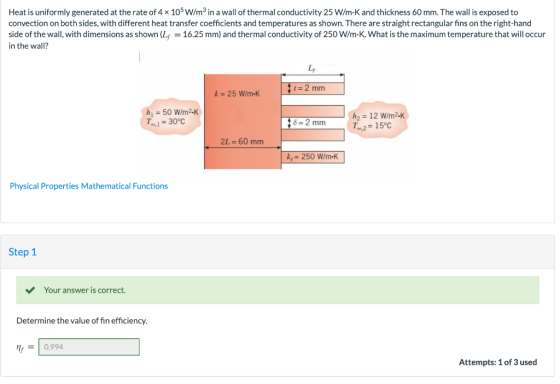The image size is (560, 384).
Task: Click the Attempts: 1 of 3 used text
Action: click(498, 362)
